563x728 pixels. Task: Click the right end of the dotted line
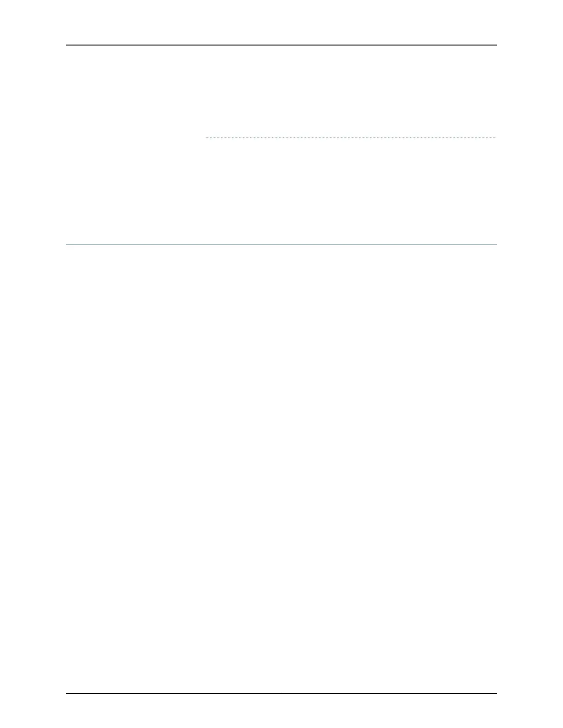pos(496,137)
